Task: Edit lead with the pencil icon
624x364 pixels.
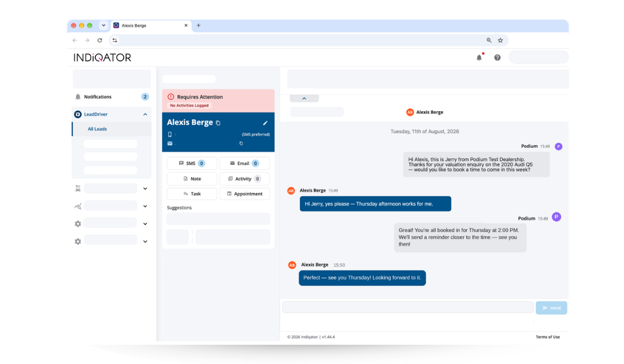Action: click(265, 123)
